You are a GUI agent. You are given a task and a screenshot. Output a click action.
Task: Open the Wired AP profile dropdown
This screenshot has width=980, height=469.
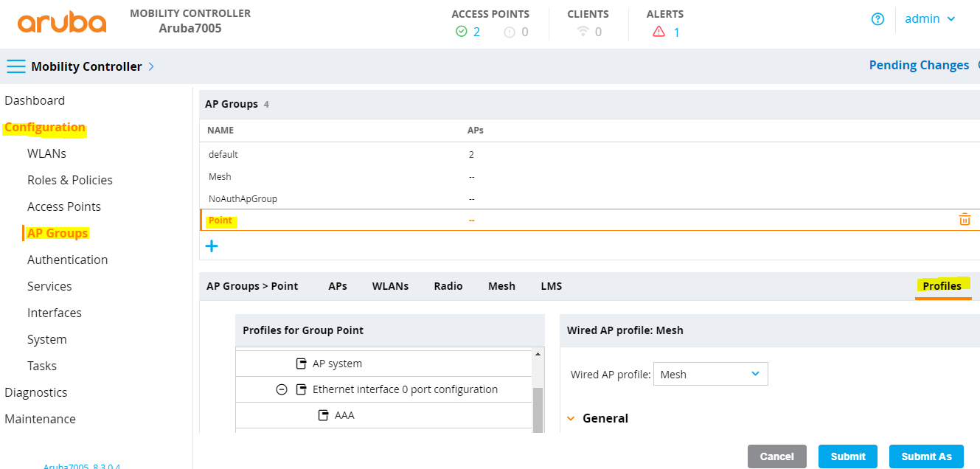click(x=711, y=374)
